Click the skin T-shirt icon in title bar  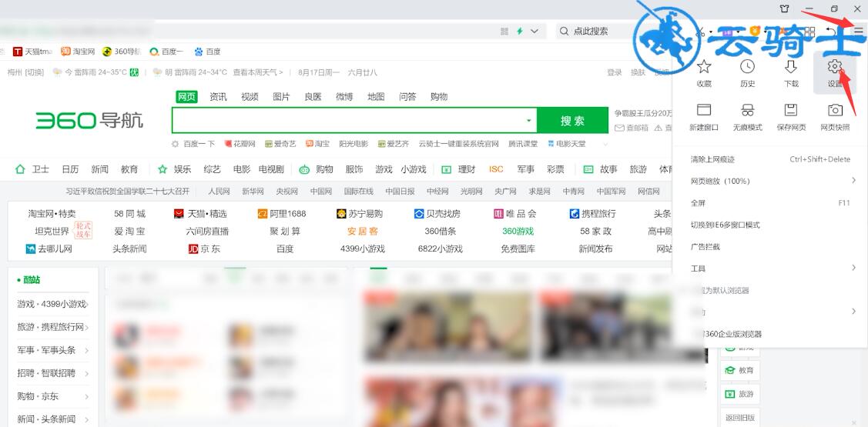tap(784, 9)
